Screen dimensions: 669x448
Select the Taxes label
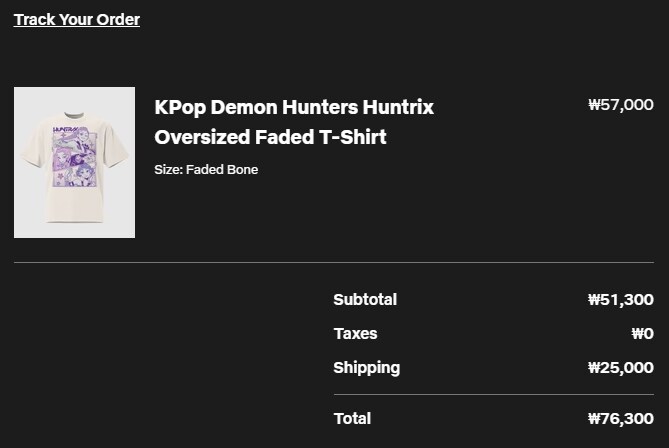tap(355, 334)
